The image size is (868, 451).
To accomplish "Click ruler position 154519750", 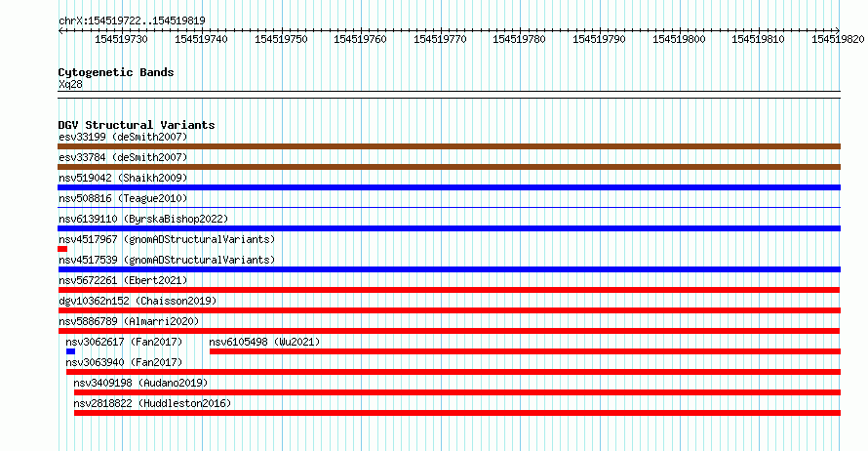I will click(281, 39).
